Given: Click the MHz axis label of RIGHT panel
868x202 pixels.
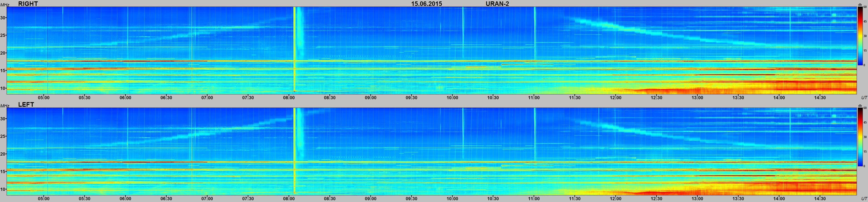Looking at the screenshot, I should [4, 5].
